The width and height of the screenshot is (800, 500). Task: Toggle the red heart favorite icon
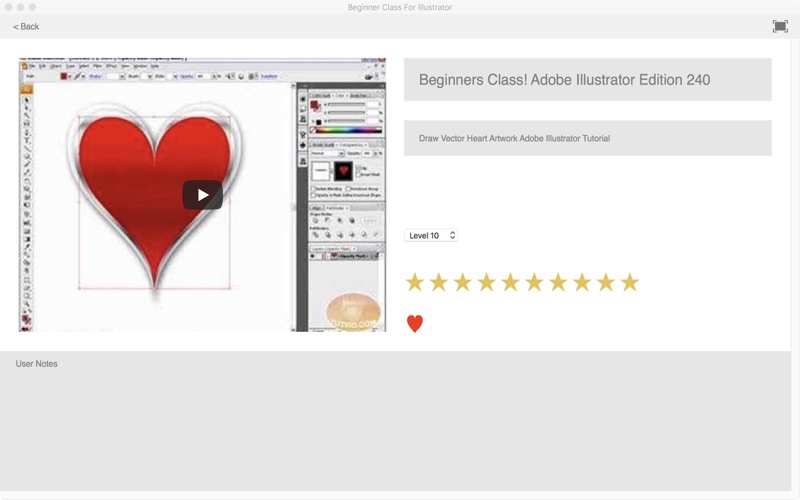(x=415, y=323)
